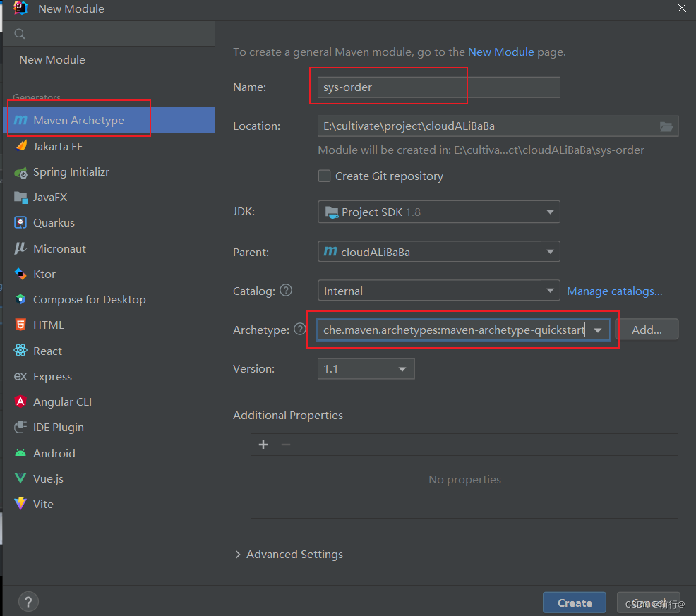
Task: Expand Advanced Settings section
Action: [x=238, y=555]
